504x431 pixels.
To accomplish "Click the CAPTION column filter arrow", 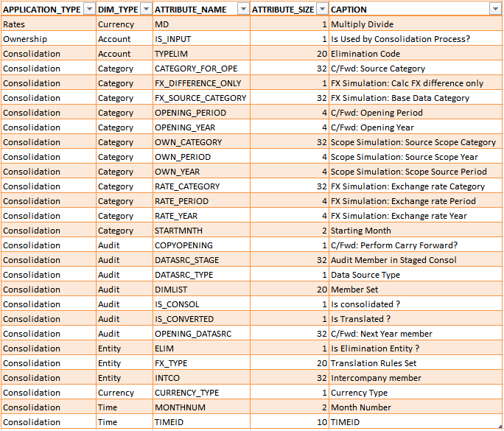I will coord(495,9).
